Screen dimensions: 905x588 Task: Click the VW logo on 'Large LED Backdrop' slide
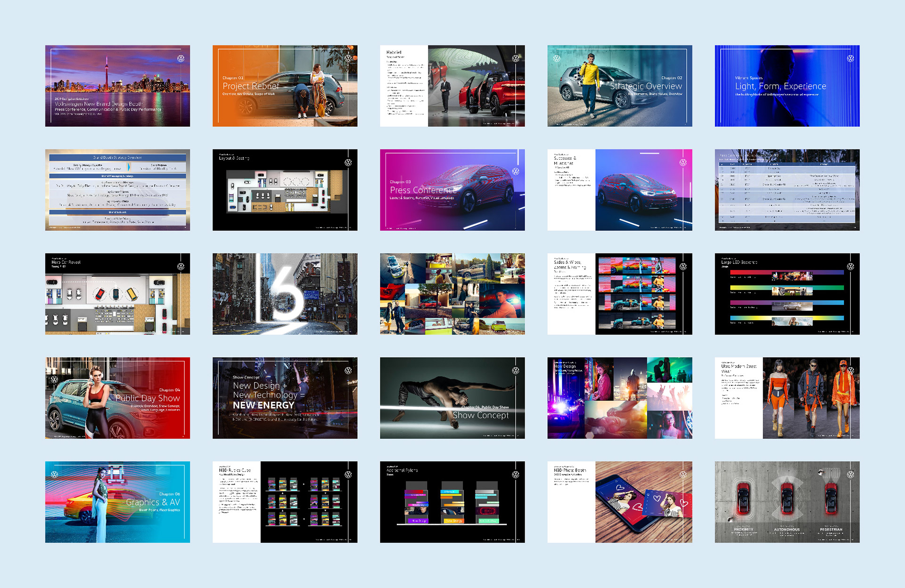[850, 267]
